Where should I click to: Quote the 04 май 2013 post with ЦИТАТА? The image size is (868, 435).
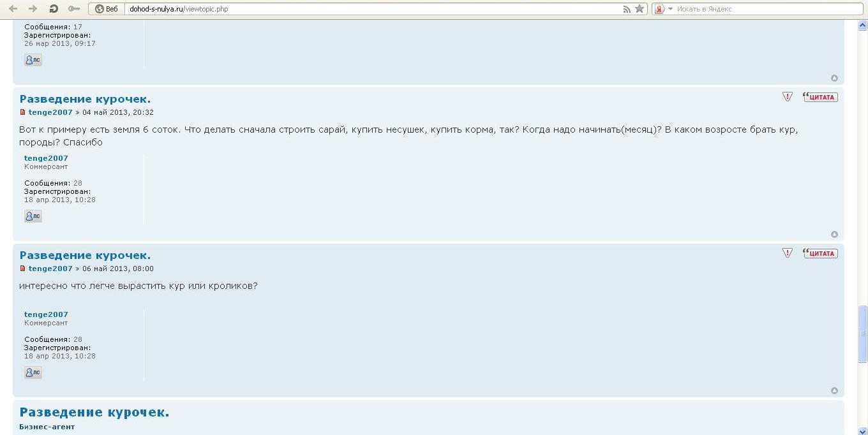coord(820,97)
